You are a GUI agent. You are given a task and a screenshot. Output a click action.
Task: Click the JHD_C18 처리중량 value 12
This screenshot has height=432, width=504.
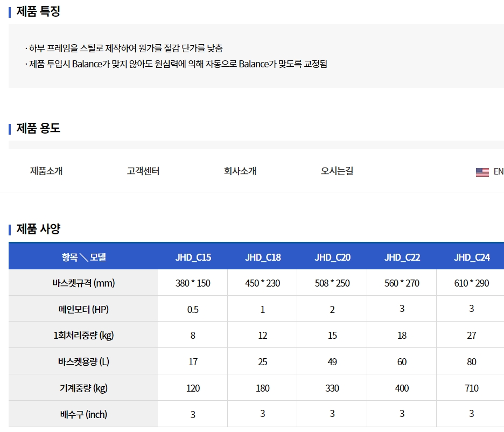click(263, 335)
